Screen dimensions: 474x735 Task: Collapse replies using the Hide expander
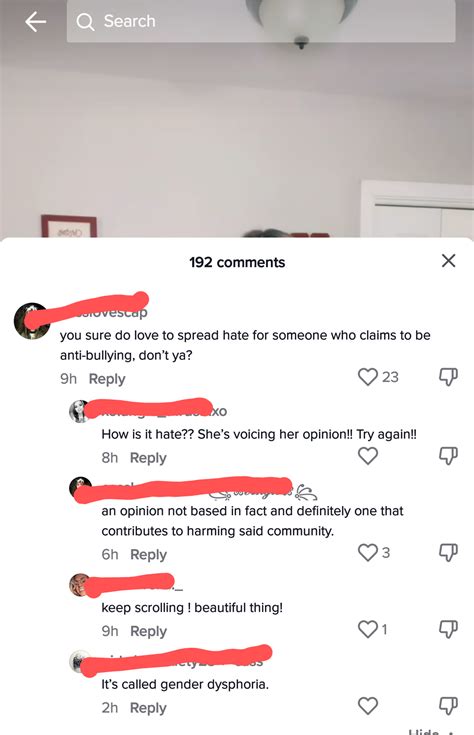click(x=430, y=731)
